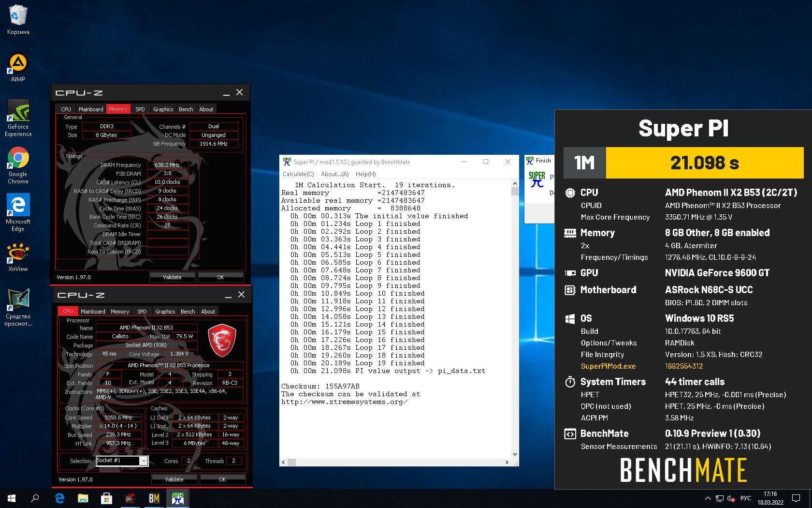Open Microsoft Store from the taskbar
812x508 pixels.
106,498
